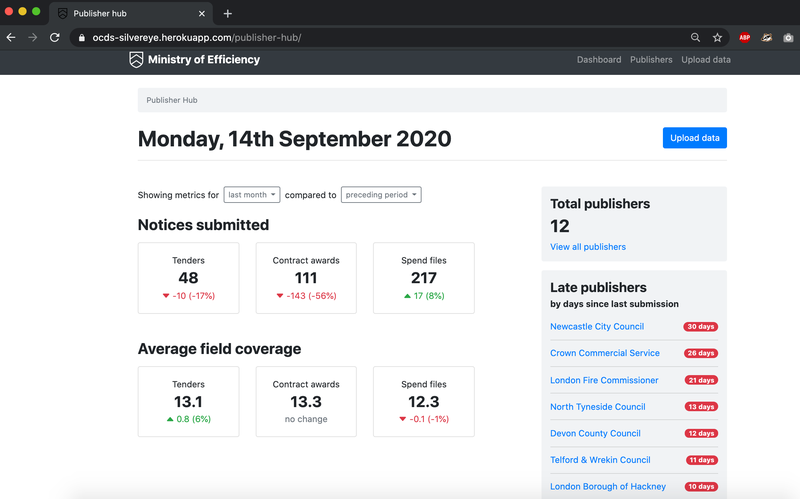
Task: Go back with the browser back arrow
Action: click(x=11, y=37)
